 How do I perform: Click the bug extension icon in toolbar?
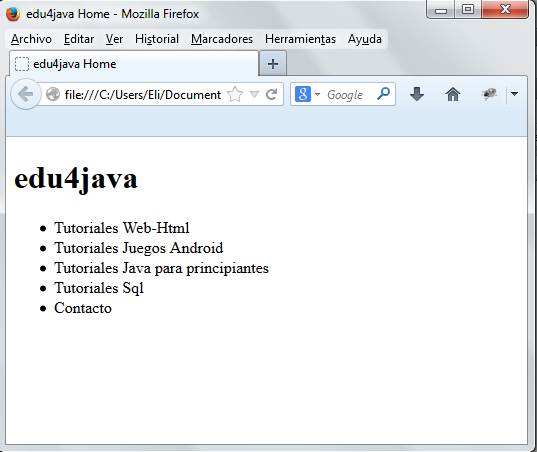click(x=489, y=94)
